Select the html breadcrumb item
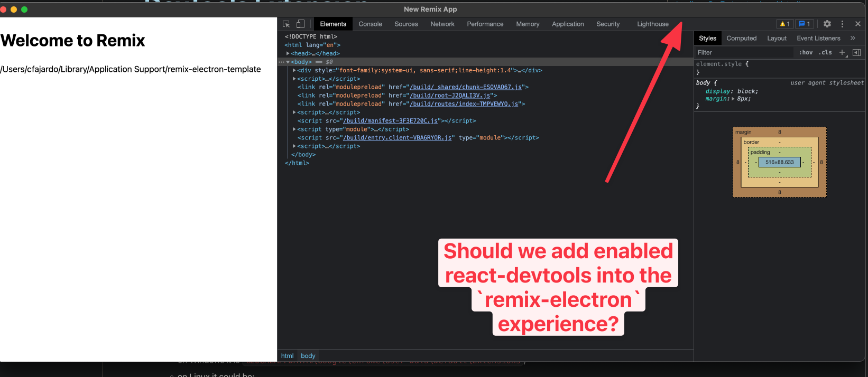Screen dimensions: 868x377 coord(287,356)
